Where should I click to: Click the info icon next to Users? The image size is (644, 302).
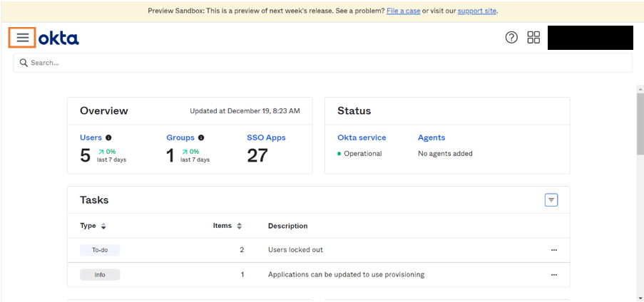pos(109,137)
